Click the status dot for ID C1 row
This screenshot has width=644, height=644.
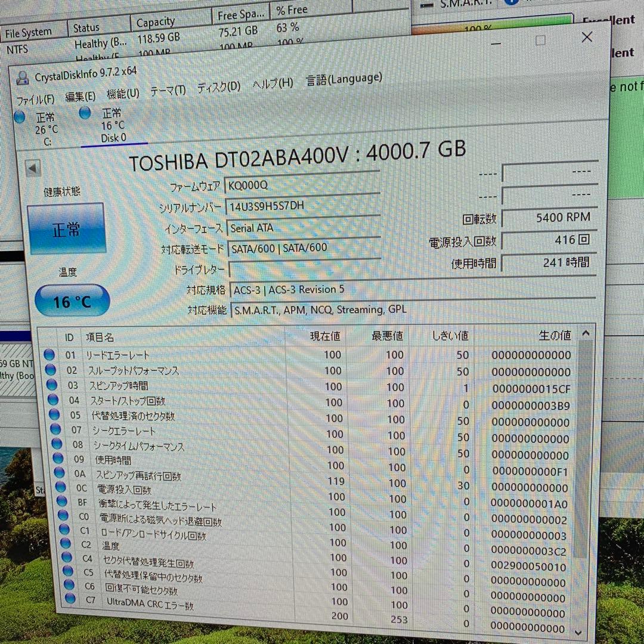(64, 529)
